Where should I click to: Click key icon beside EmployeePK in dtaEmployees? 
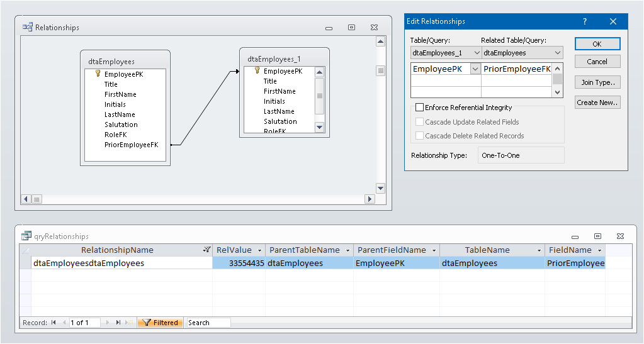click(98, 74)
